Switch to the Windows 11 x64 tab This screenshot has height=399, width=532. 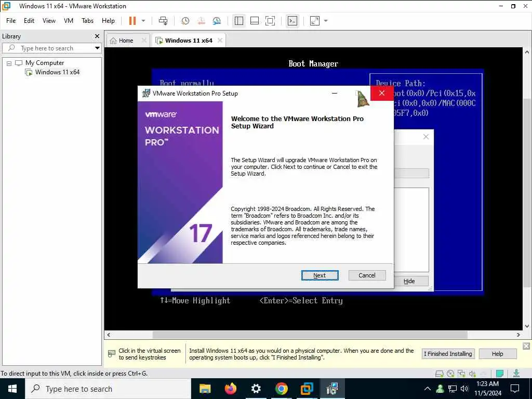[x=189, y=41]
